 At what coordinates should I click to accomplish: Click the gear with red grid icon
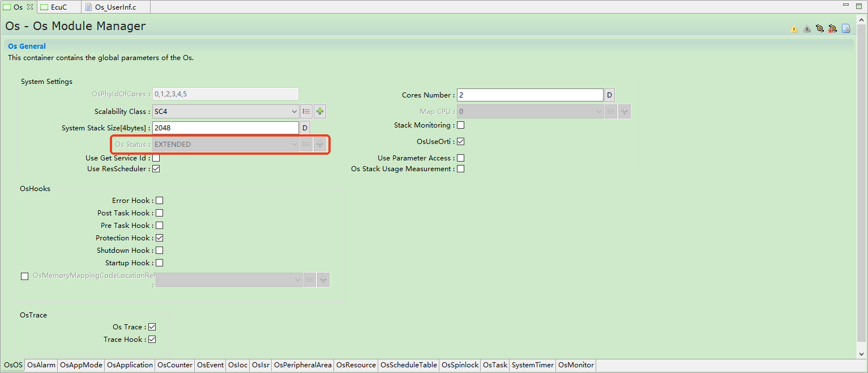click(832, 29)
